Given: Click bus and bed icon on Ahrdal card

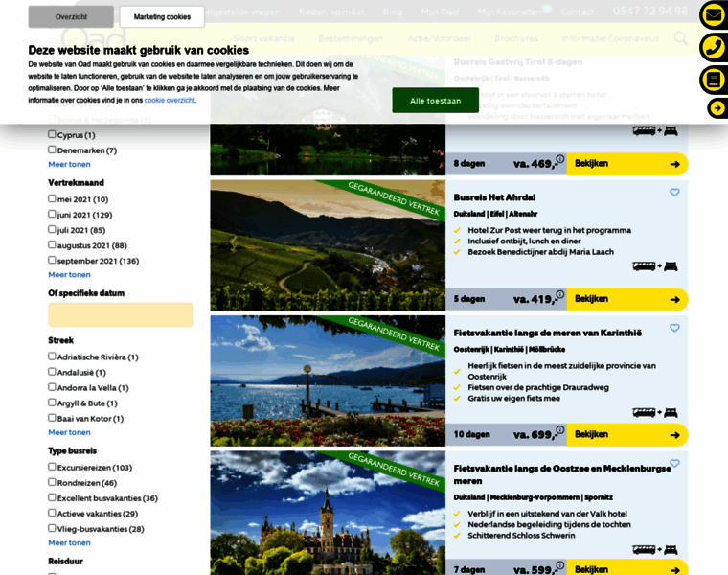Looking at the screenshot, I should click(654, 266).
